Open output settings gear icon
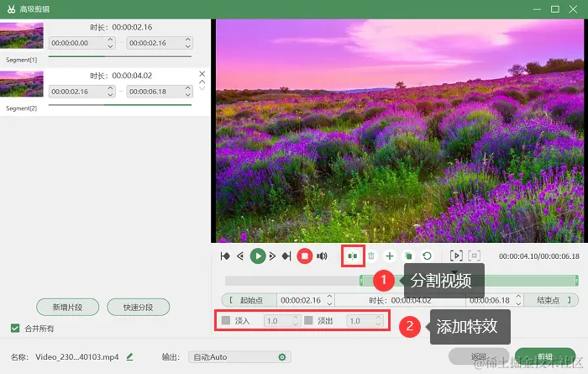 pos(282,357)
